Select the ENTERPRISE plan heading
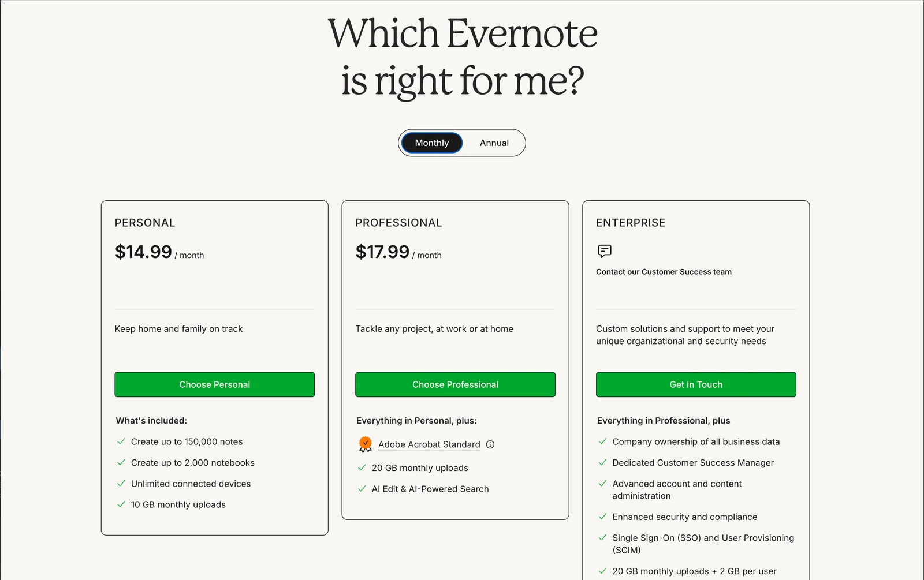 click(631, 222)
